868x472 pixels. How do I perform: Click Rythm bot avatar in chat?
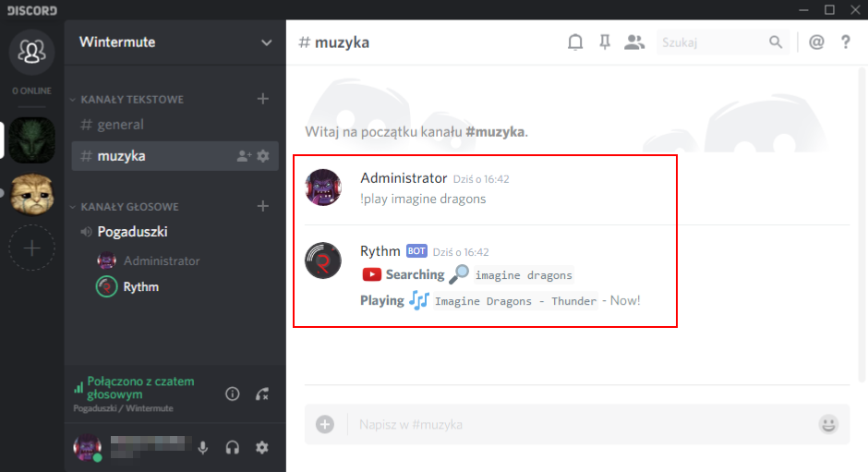pyautogui.click(x=323, y=260)
